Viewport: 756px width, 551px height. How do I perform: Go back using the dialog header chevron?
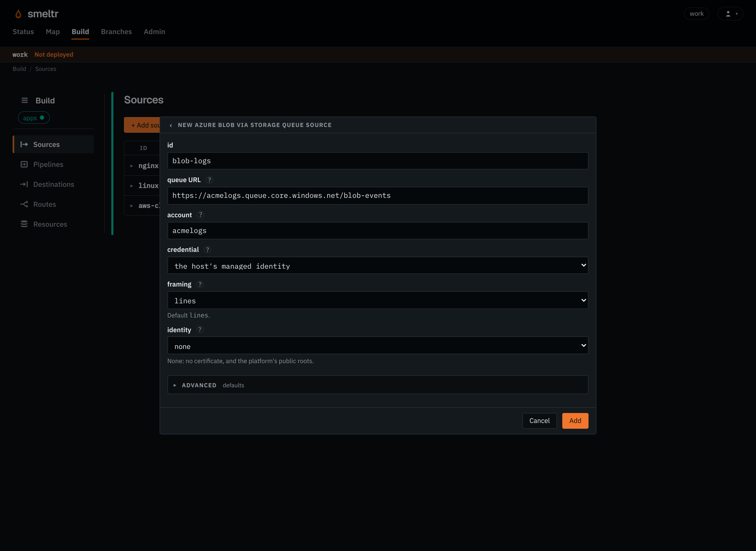(171, 125)
